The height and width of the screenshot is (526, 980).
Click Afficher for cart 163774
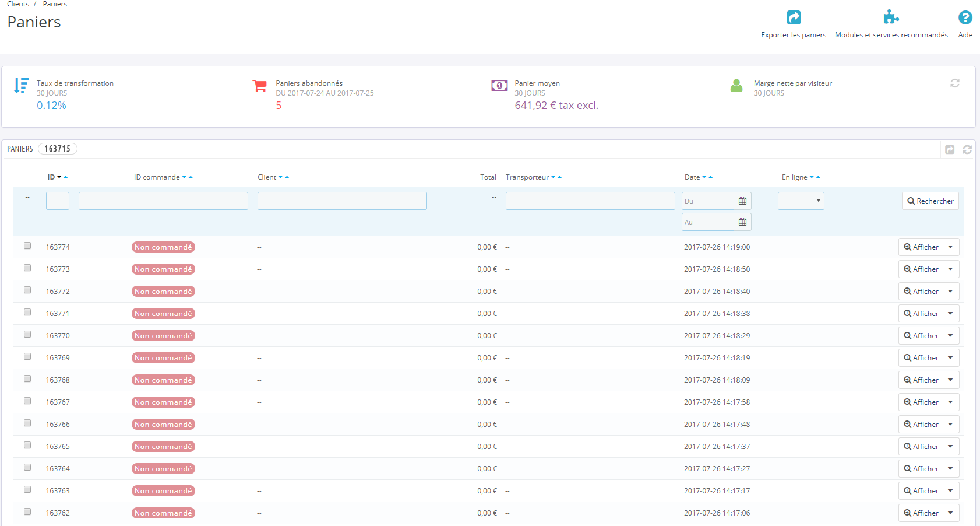point(921,247)
